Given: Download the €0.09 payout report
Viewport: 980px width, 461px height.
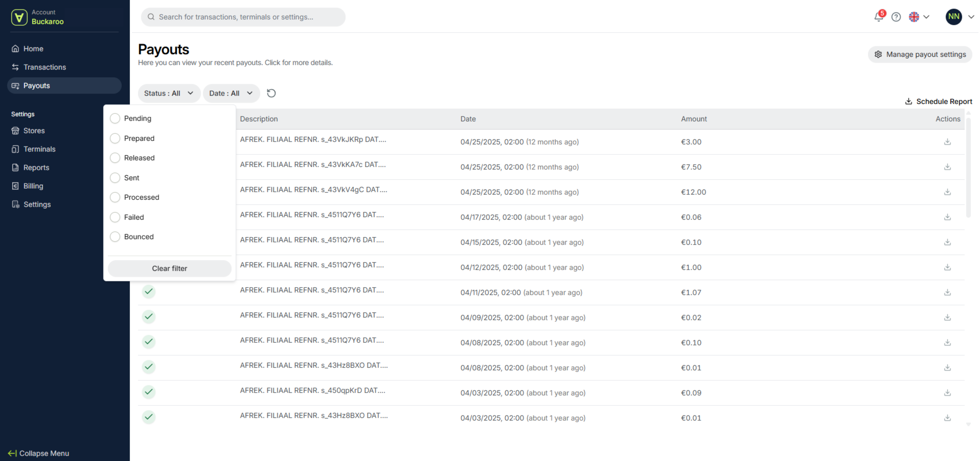Looking at the screenshot, I should (947, 393).
